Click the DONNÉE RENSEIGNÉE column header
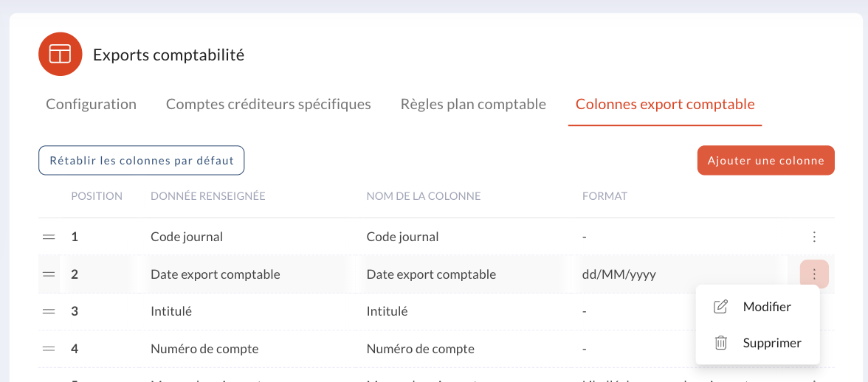 tap(208, 196)
